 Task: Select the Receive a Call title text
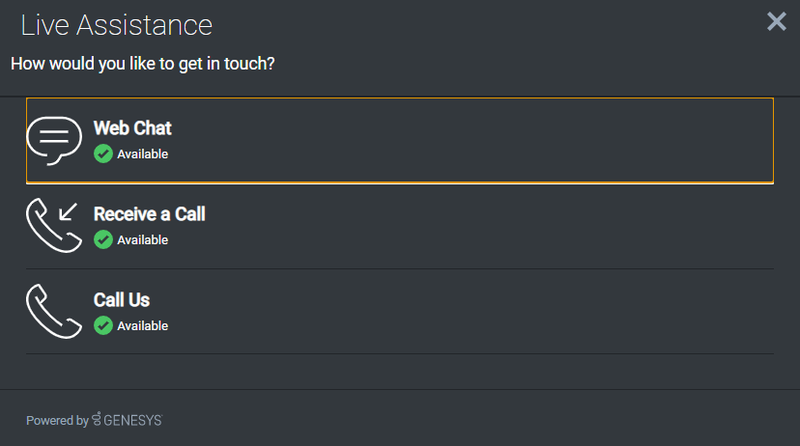pyautogui.click(x=149, y=214)
